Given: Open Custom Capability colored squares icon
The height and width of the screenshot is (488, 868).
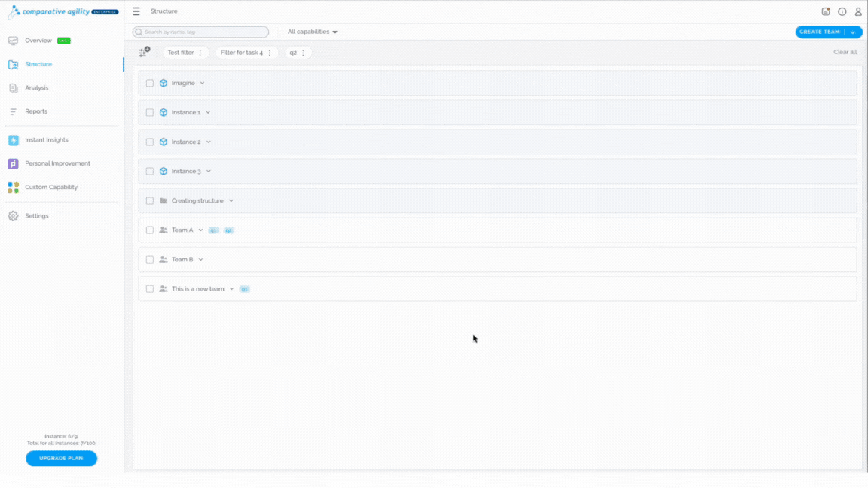Looking at the screenshot, I should pyautogui.click(x=14, y=188).
